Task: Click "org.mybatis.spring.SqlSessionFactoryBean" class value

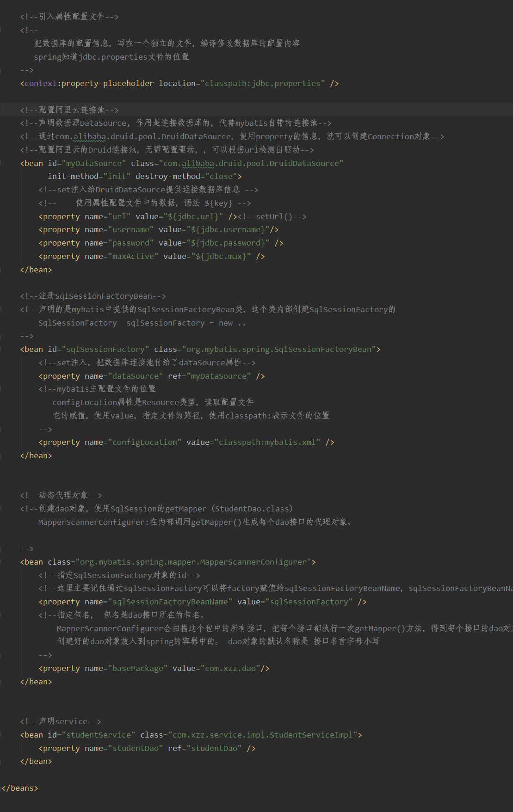Action: tap(278, 349)
